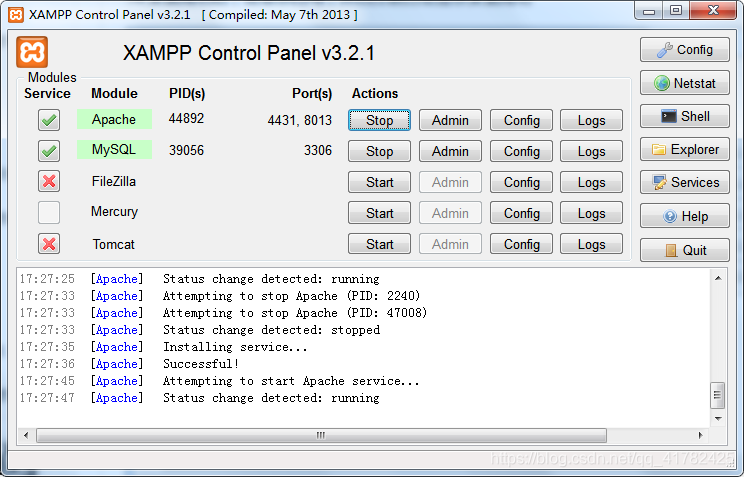Open the Apache Logs menu
This screenshot has width=744, height=477.
coord(591,120)
